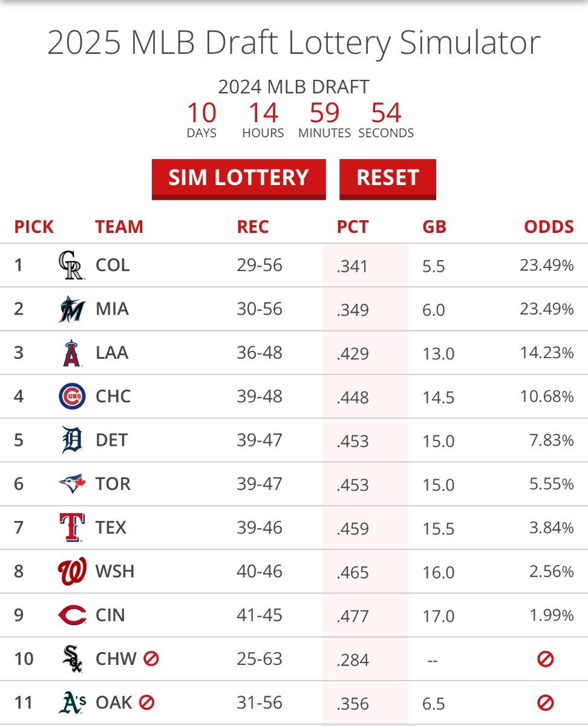Tap the Chicago Cubs logo
Viewport: 588px width, 726px height.
pos(71,397)
